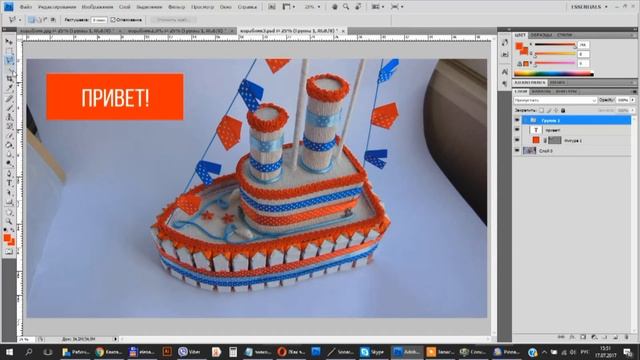Viewport: 640px width, 360px height.
Task: Create a new layer with bottom panel icon
Action: 616,337
